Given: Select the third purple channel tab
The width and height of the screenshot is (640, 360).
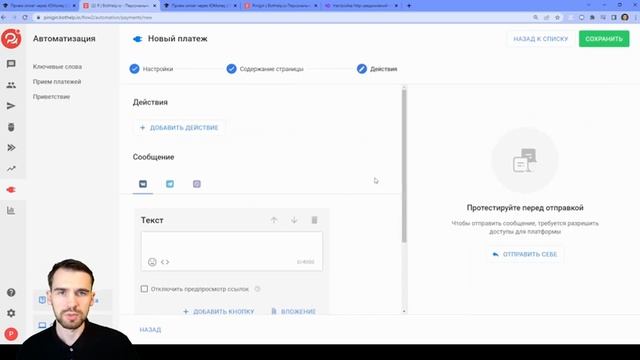Looking at the screenshot, I should [197, 184].
